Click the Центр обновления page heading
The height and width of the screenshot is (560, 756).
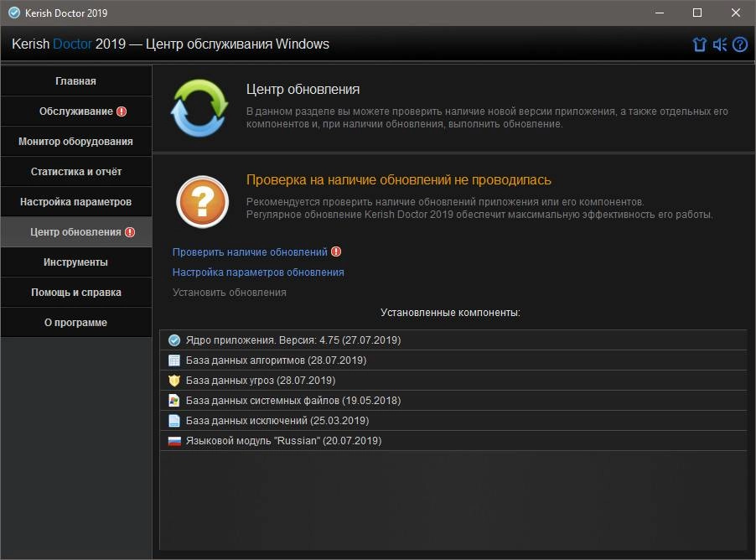[303, 89]
